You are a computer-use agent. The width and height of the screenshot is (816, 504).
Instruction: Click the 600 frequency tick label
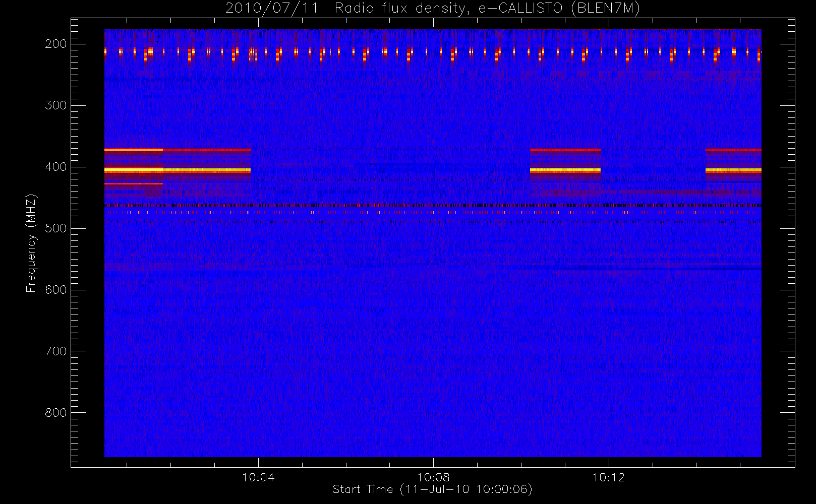click(55, 290)
